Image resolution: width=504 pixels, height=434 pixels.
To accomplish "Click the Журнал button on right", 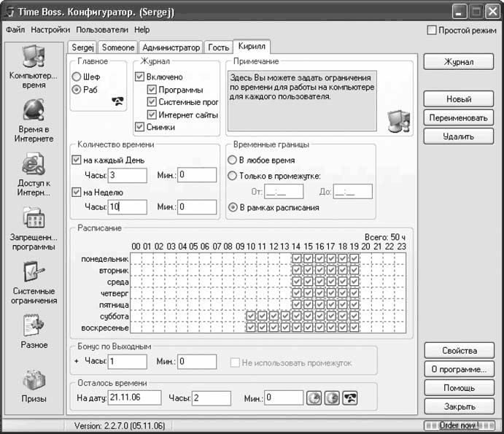I will pyautogui.click(x=458, y=63).
